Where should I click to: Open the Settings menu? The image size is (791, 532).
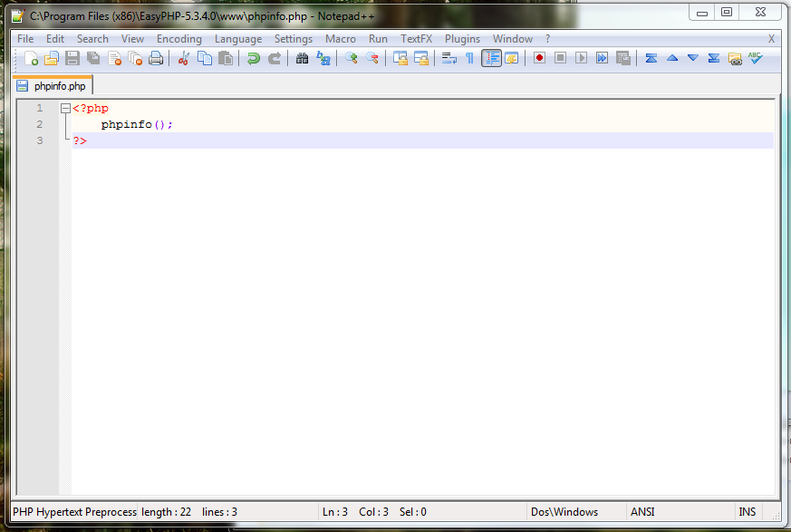tap(293, 39)
